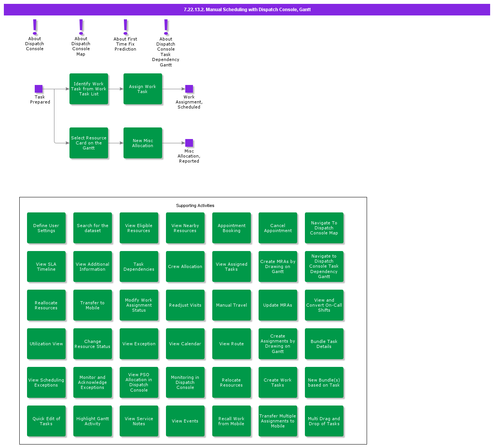Open Search for the dataset box
The image size is (494, 448).
(x=93, y=228)
